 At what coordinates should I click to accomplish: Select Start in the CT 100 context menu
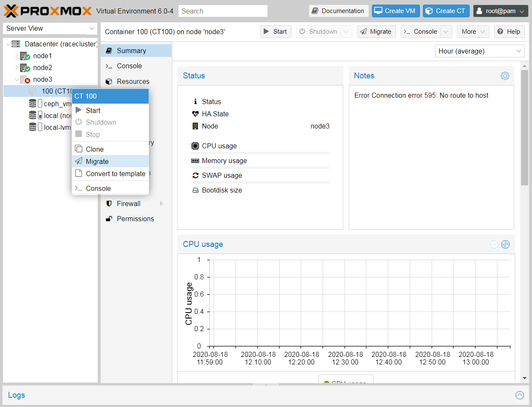coord(110,110)
